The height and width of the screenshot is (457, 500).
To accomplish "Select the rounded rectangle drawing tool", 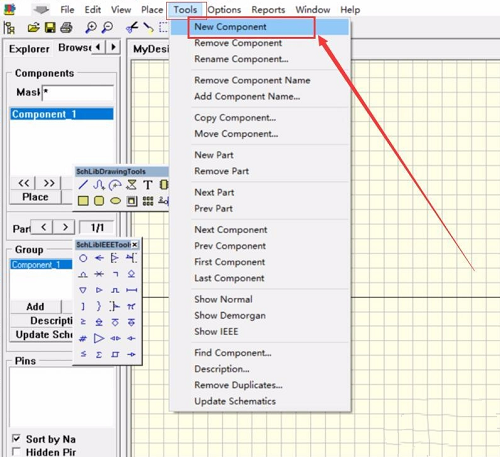I will click(99, 201).
